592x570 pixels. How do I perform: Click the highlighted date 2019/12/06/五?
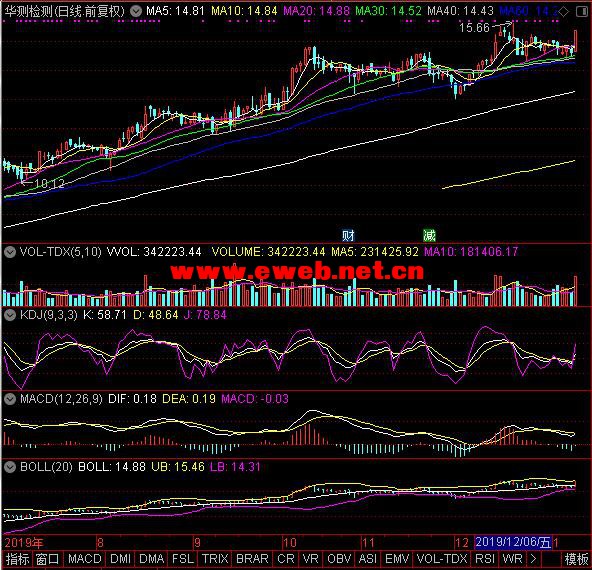click(x=513, y=542)
